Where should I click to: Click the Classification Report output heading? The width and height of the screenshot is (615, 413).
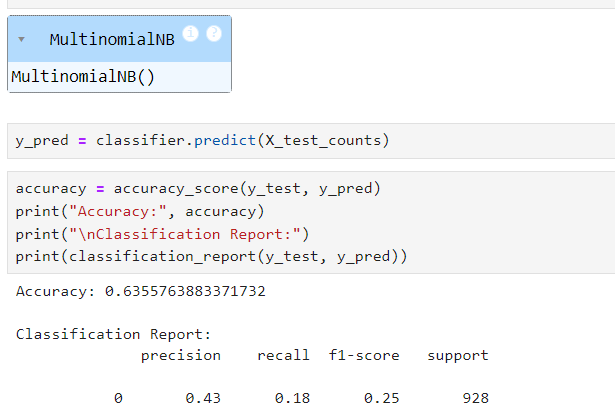(113, 334)
